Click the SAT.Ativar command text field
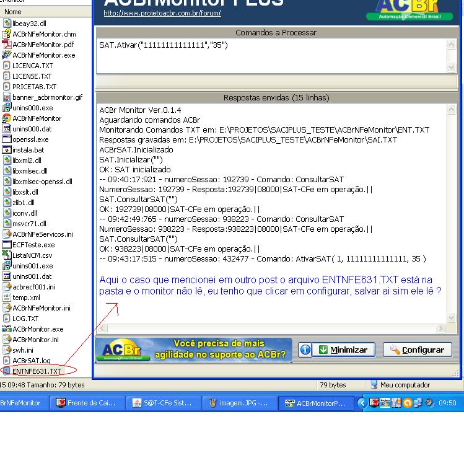Viewport: 464px width, 476px height. 271,56
